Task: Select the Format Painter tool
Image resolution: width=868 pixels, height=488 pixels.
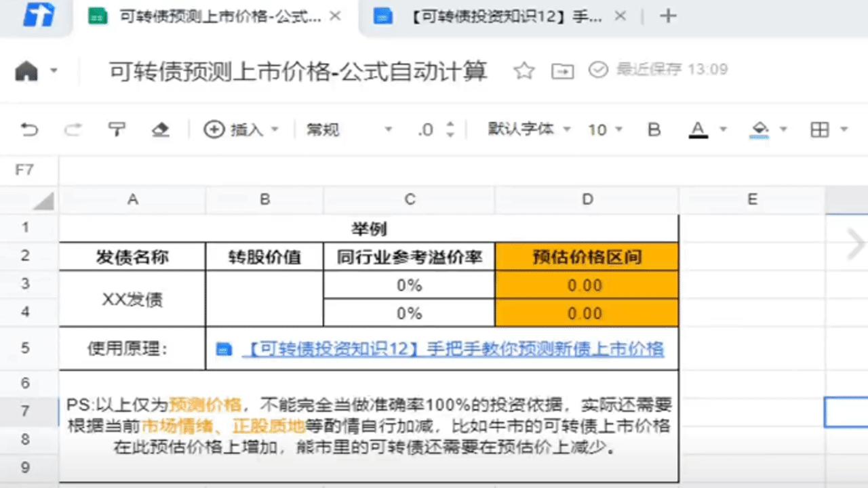Action: pos(117,129)
